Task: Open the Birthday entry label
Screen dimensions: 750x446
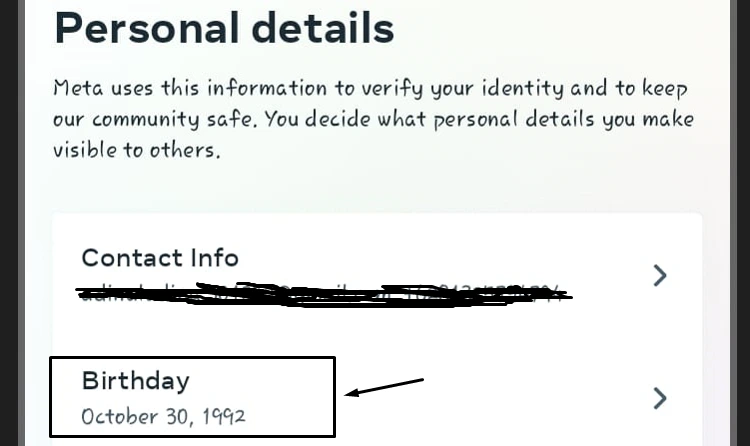Action: pyautogui.click(x=136, y=381)
